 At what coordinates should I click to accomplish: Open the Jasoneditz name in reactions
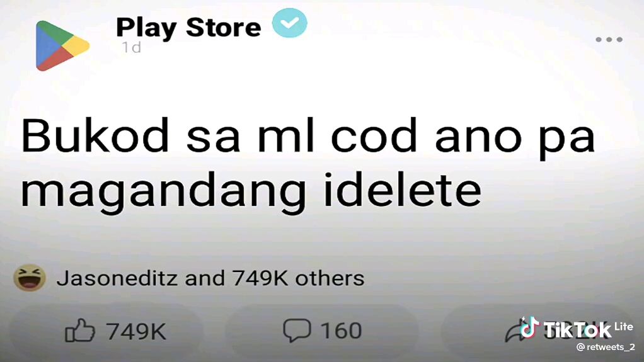(117, 278)
